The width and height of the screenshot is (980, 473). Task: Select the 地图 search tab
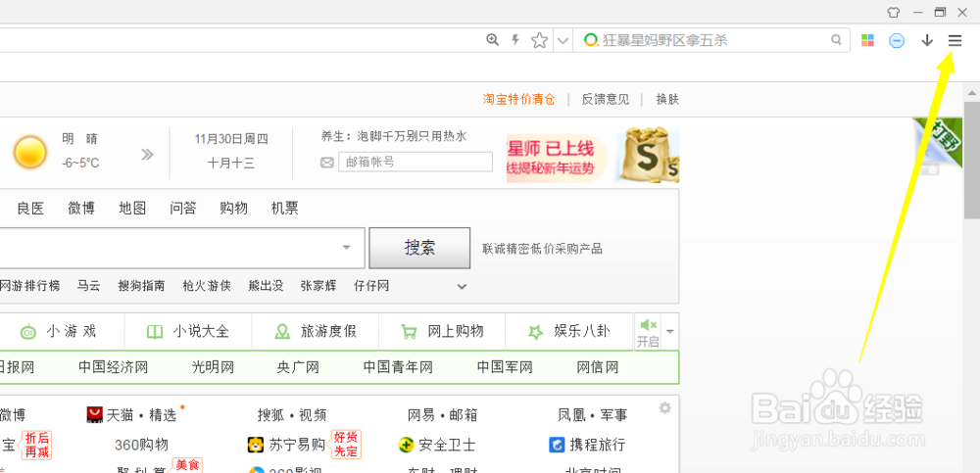[x=132, y=209]
